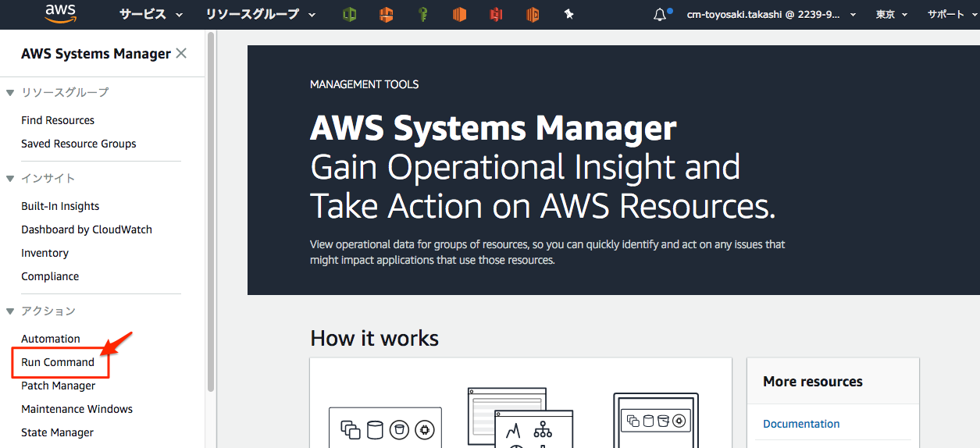Click the pushpin shortcut icon
This screenshot has width=980, height=448.
click(568, 14)
